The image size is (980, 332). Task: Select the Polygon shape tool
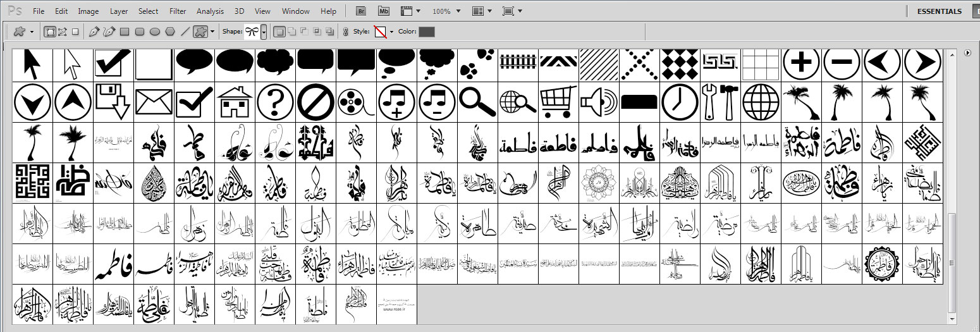(x=170, y=31)
